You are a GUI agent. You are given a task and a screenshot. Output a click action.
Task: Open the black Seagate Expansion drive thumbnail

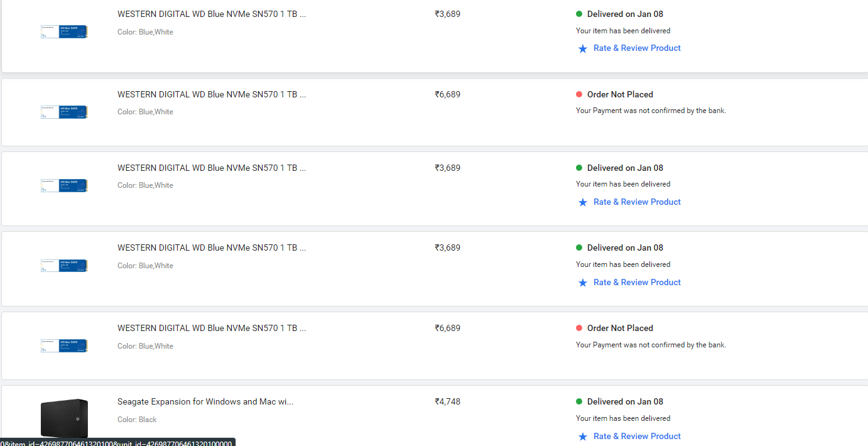pos(64,418)
